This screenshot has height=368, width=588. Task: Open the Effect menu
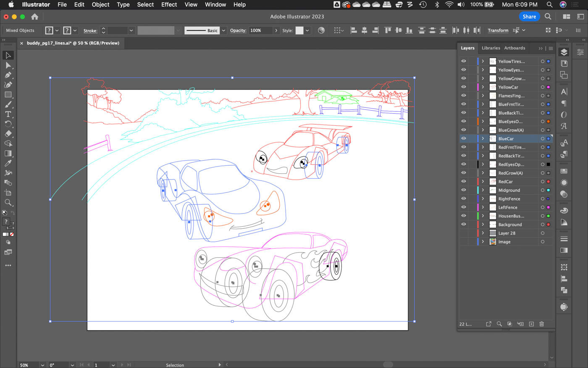(x=169, y=5)
